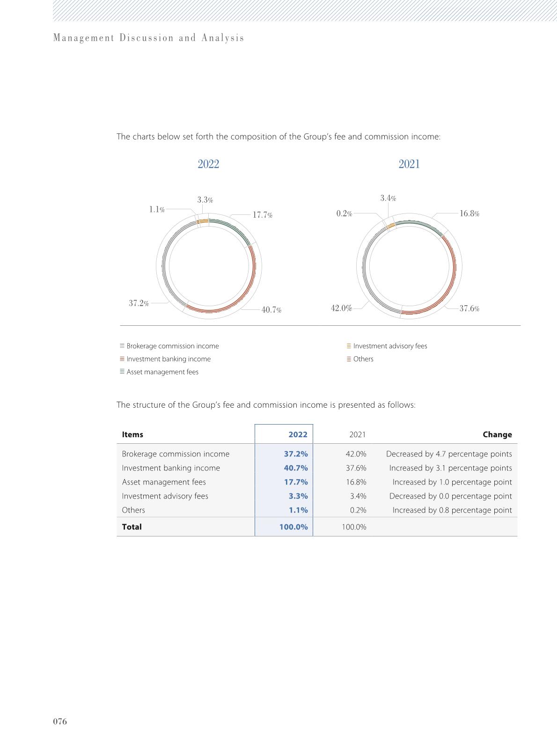This screenshot has width=557, height=756.
Task: Select the Items column header
Action: [x=132, y=434]
